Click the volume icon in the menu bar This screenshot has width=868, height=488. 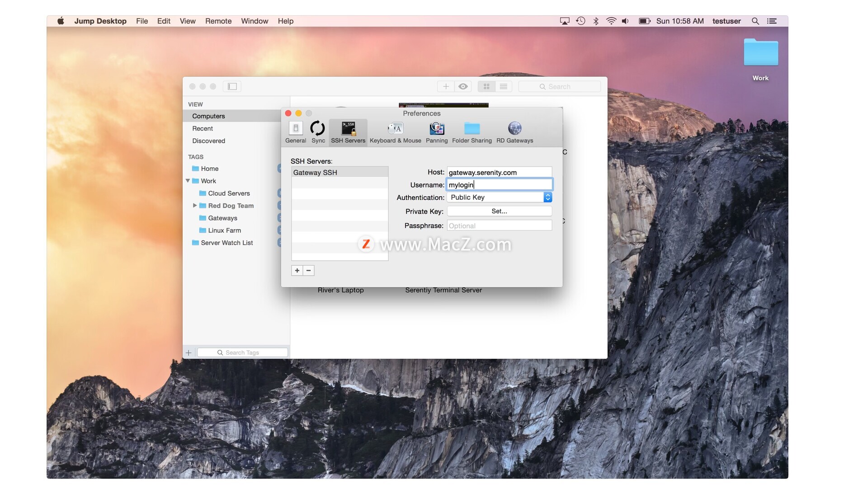point(625,21)
